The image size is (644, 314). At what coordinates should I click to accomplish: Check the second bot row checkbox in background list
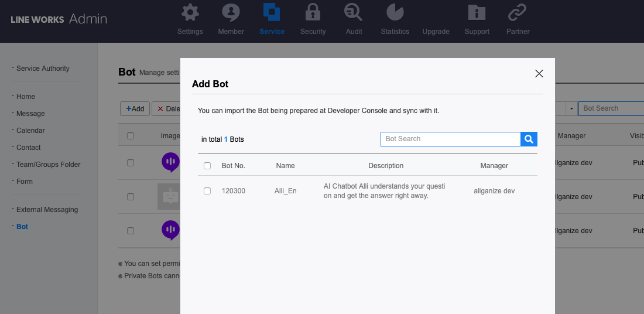[131, 197]
